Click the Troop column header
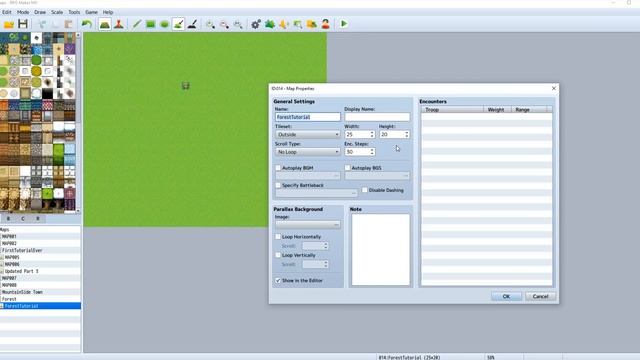This screenshot has width=640, height=360. tap(452, 110)
